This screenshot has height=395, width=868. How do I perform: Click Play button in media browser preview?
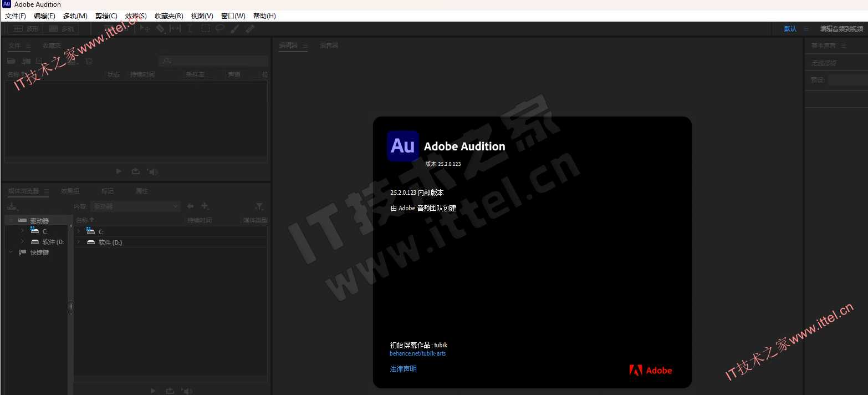[154, 391]
